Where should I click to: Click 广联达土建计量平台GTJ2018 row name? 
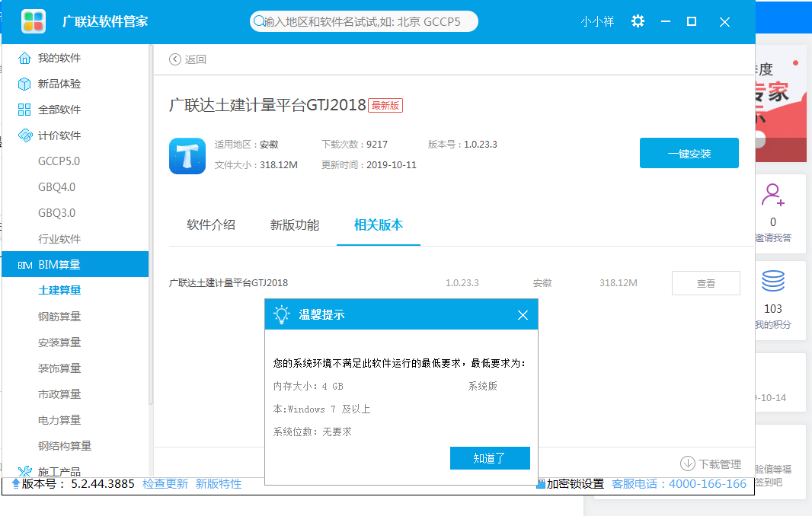(229, 283)
